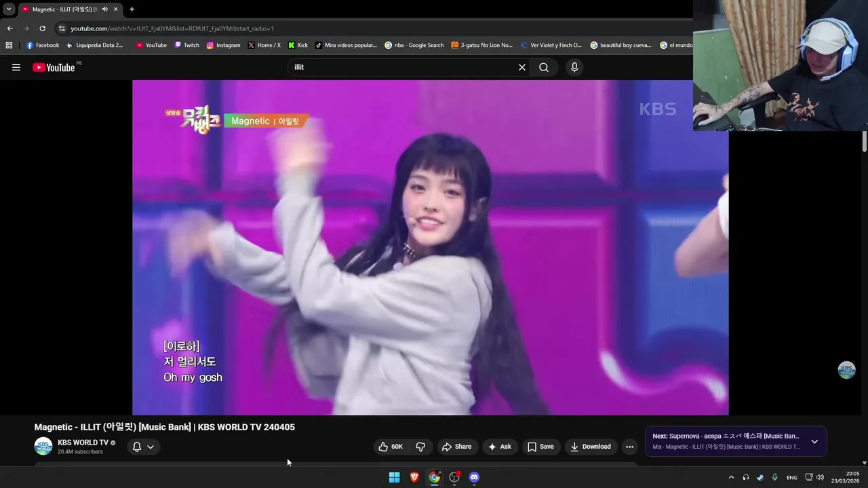Open the Instagram bookmark

click(224, 45)
